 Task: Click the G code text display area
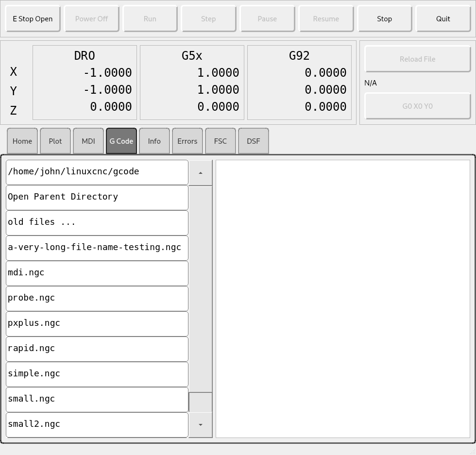click(x=343, y=299)
